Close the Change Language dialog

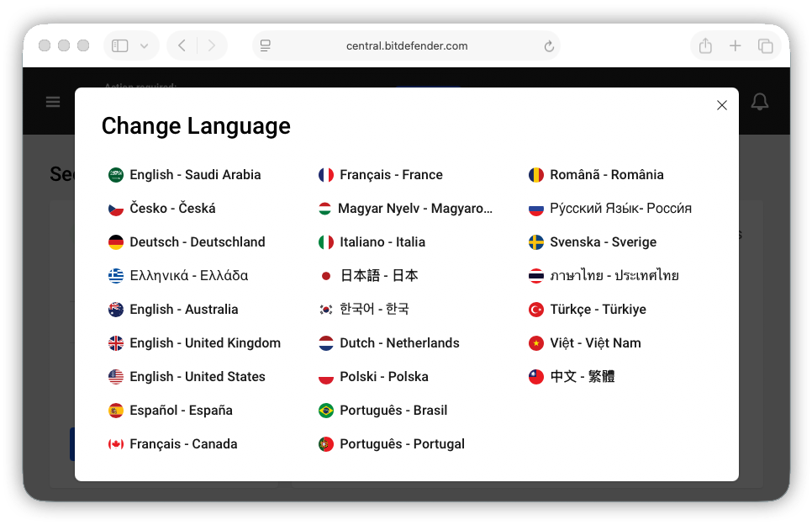721,105
